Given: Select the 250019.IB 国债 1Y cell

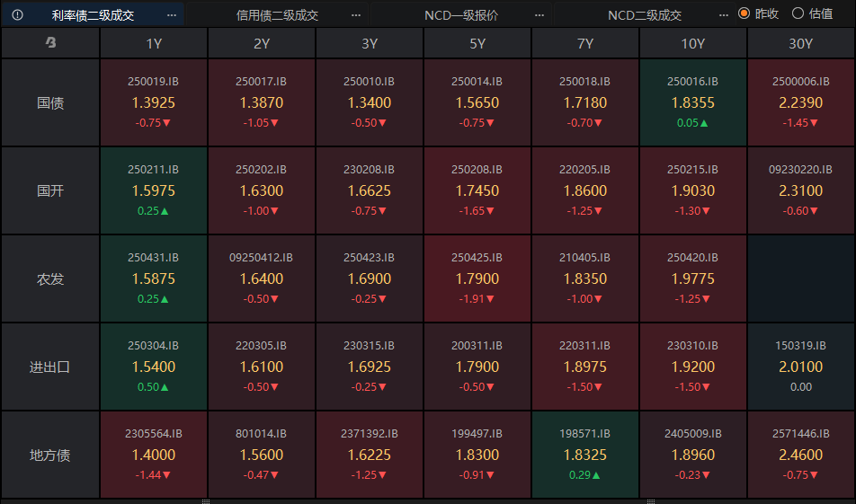Looking at the screenshot, I should 153,102.
